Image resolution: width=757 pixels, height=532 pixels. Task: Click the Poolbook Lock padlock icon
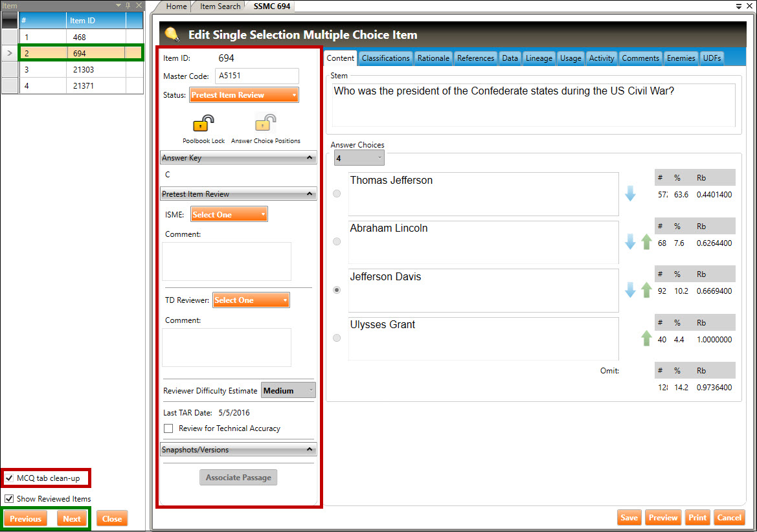[203, 123]
